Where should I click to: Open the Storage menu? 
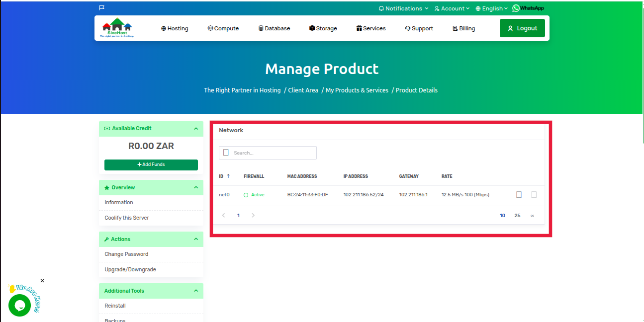[x=323, y=28]
